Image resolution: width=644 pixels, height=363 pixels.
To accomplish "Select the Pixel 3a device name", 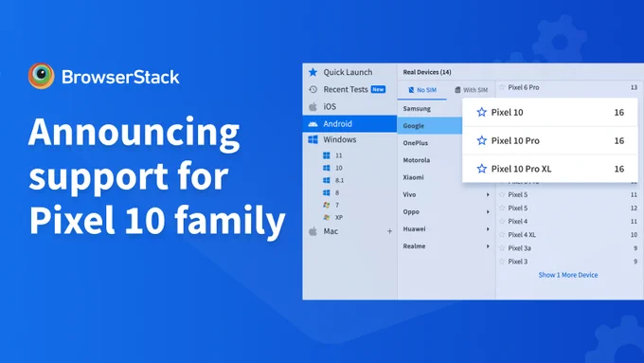I will click(520, 248).
